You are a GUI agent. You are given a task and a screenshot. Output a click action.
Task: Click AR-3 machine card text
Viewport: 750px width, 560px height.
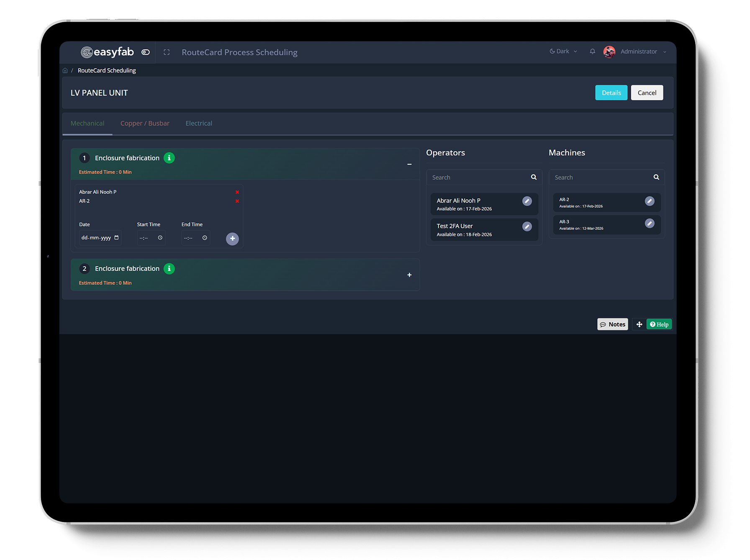tap(564, 222)
